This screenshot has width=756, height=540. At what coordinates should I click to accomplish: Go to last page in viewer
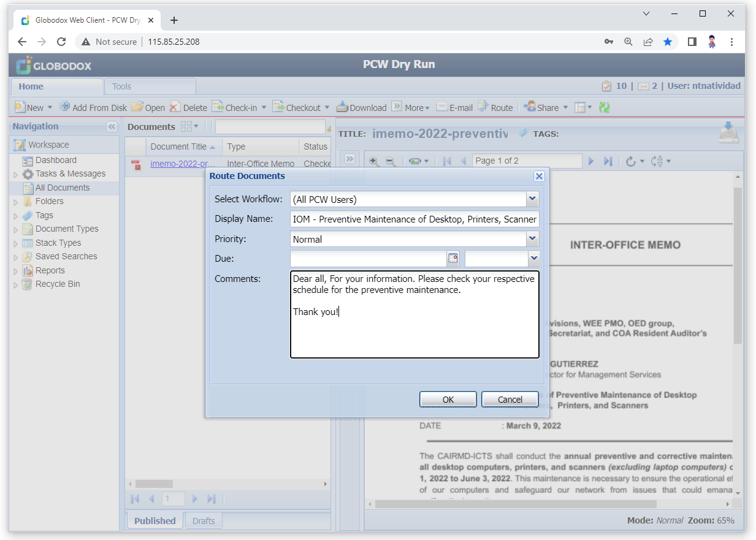pos(608,161)
